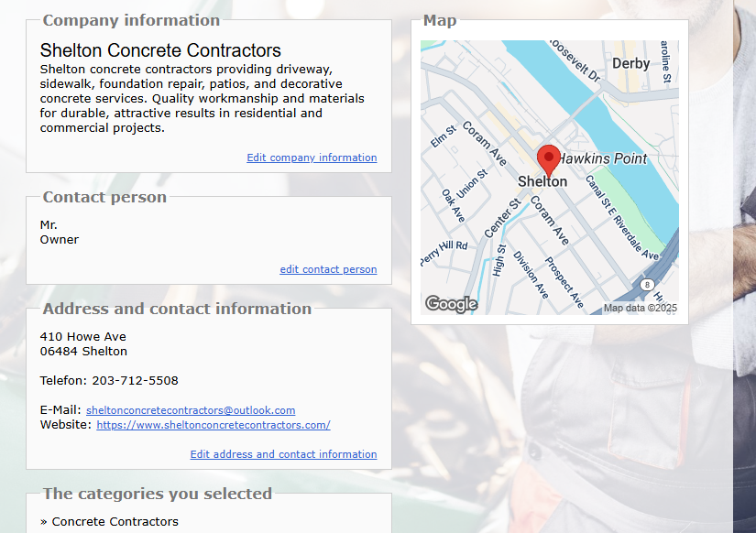
Task: Click the Map data ©2025 attribution
Action: pos(641,308)
